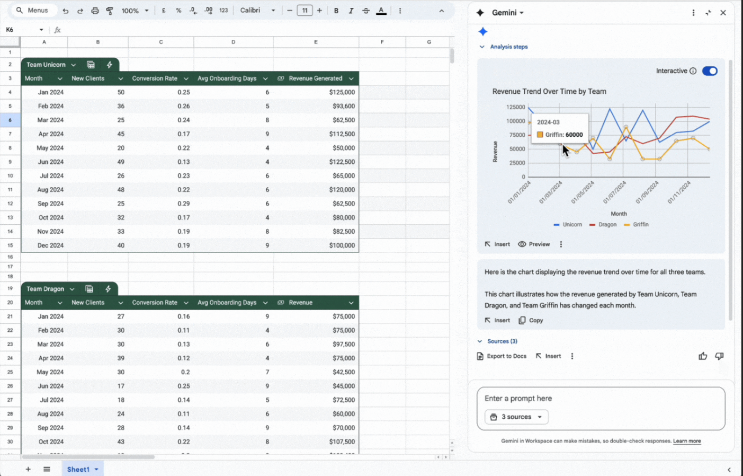Open the Sheet1 tab dropdown arrow

tap(96, 469)
